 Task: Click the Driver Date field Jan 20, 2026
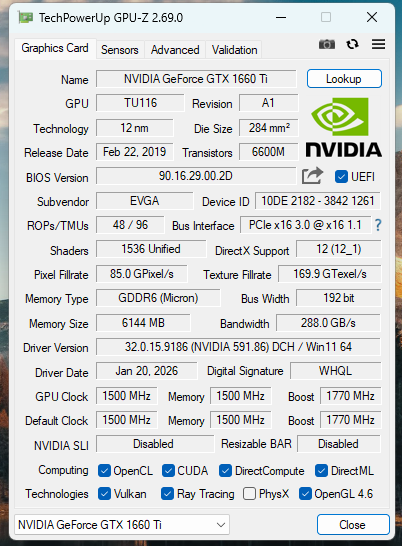tap(146, 371)
